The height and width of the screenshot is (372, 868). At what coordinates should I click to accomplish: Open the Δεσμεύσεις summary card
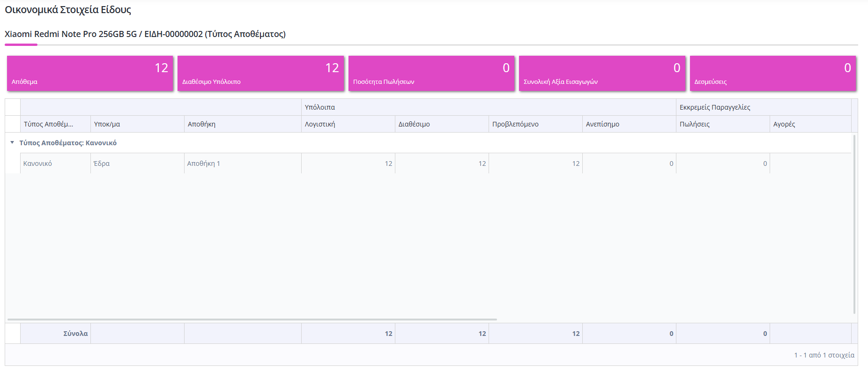coord(773,73)
